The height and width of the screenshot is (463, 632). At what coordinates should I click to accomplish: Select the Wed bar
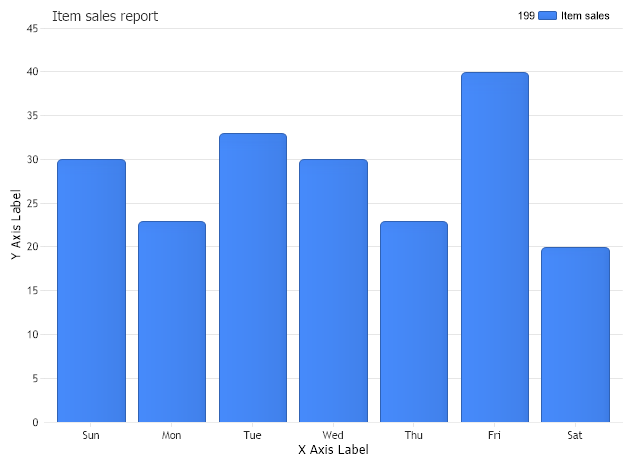pyautogui.click(x=333, y=290)
